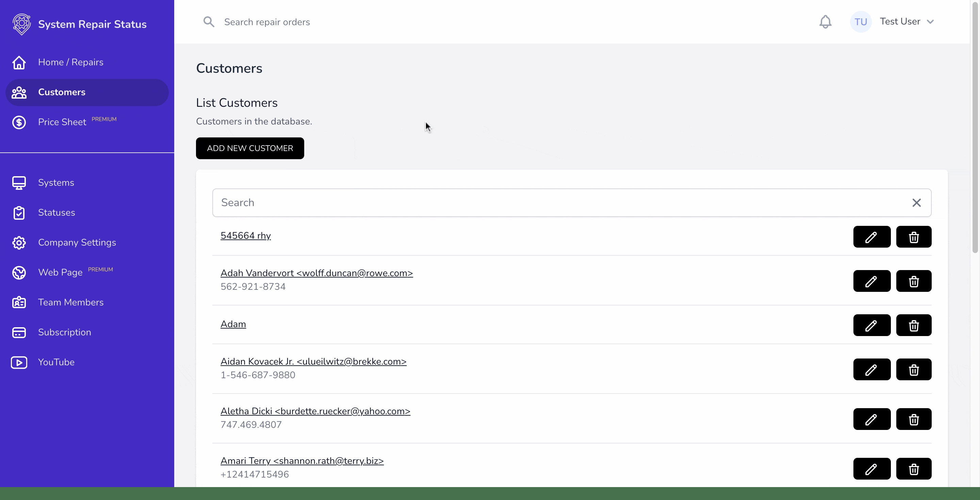This screenshot has width=980, height=500.
Task: Open the YouTube menu item
Action: click(87, 362)
